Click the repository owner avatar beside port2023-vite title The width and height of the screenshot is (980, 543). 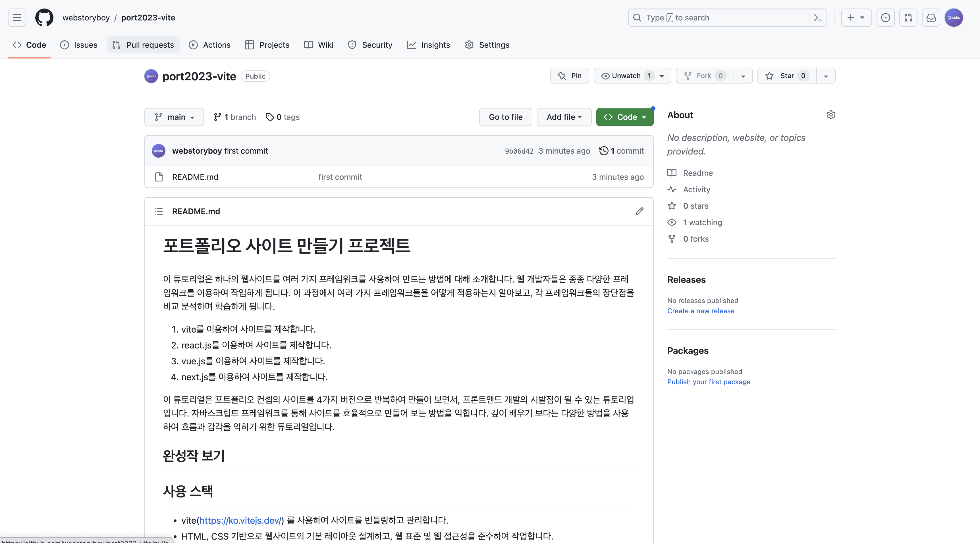pos(151,76)
